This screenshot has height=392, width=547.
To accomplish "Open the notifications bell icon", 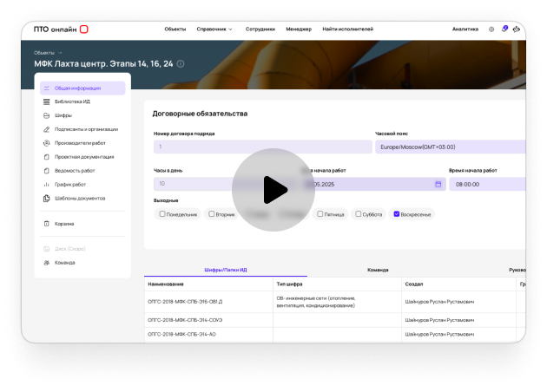I will tap(504, 29).
